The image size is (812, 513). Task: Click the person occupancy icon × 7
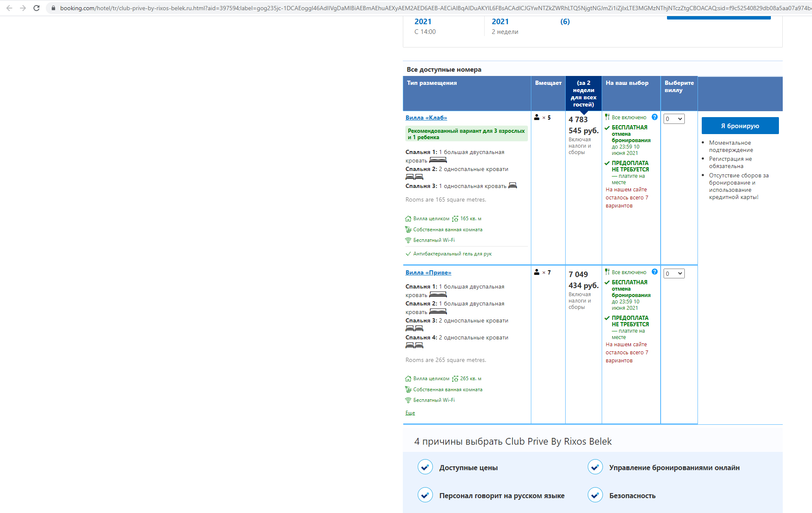(x=537, y=272)
